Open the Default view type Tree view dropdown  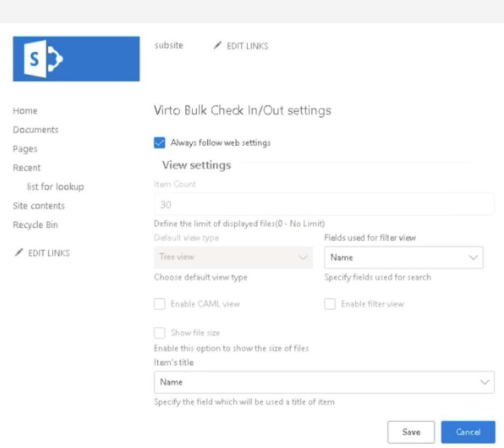[233, 257]
